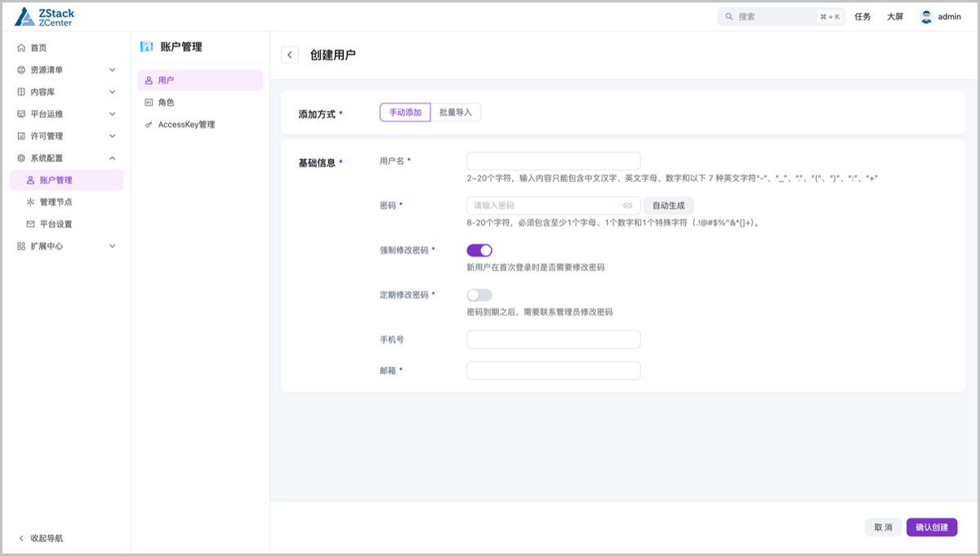Click the 取消 button
Image resolution: width=980 pixels, height=556 pixels.
point(884,527)
